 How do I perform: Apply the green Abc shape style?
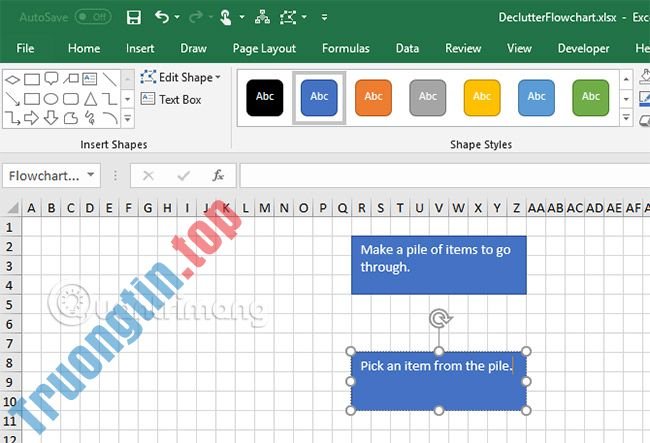[x=590, y=97]
